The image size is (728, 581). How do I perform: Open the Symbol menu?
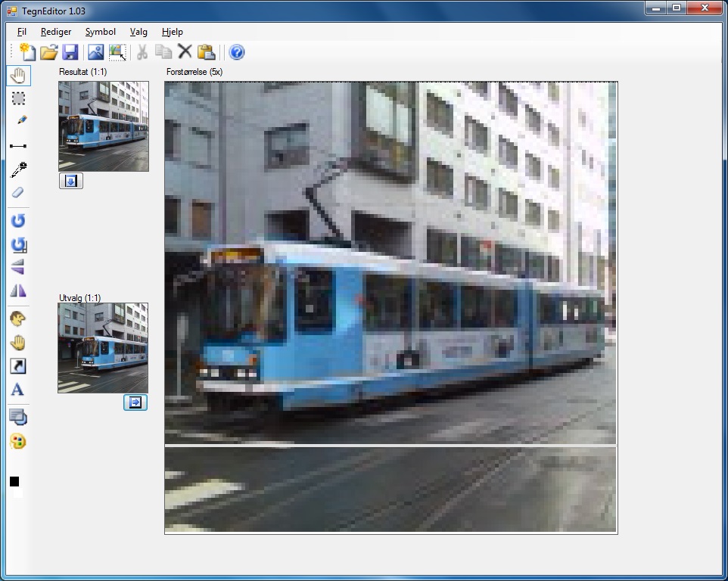coord(101,32)
